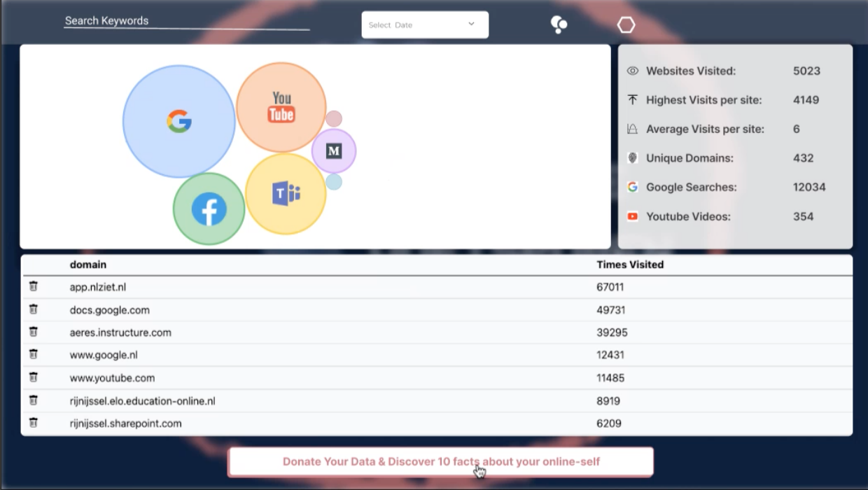Viewport: 868px width, 490px height.
Task: Click the bubble-chart view icon in header
Action: (559, 24)
